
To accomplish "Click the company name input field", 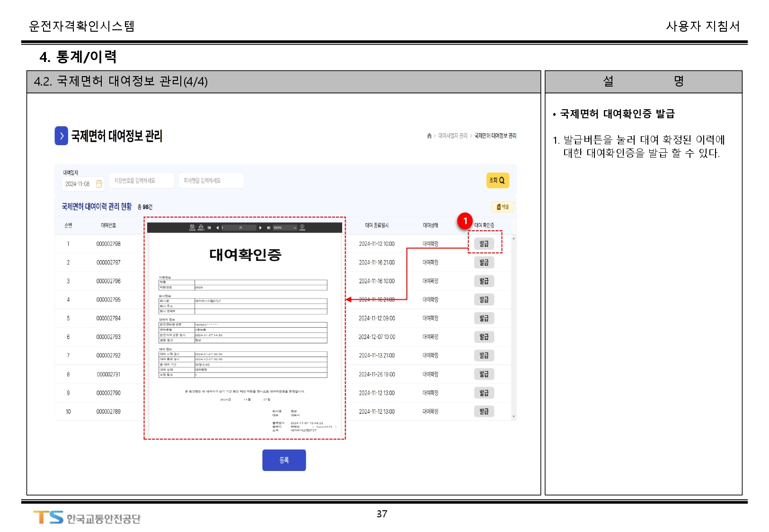I will coord(211,181).
